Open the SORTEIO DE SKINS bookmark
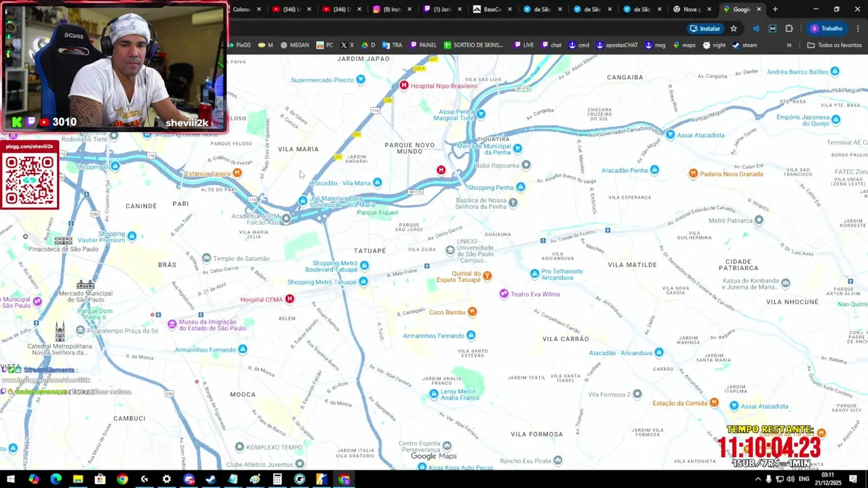This screenshot has height=488, width=868. point(473,45)
